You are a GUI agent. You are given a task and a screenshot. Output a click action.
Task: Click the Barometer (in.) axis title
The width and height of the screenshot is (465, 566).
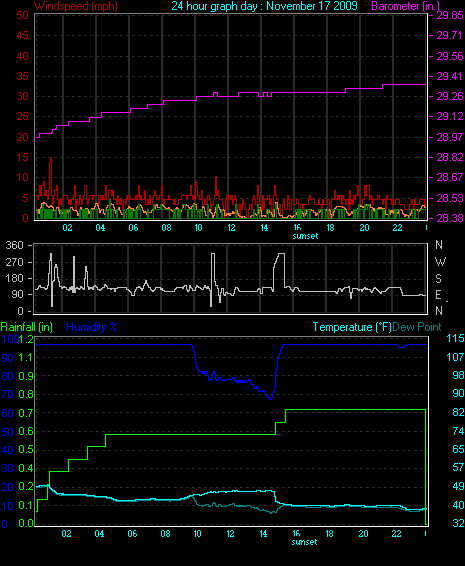405,6
